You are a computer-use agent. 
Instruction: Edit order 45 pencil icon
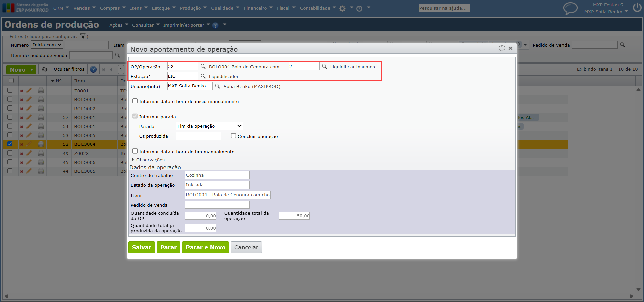click(29, 162)
